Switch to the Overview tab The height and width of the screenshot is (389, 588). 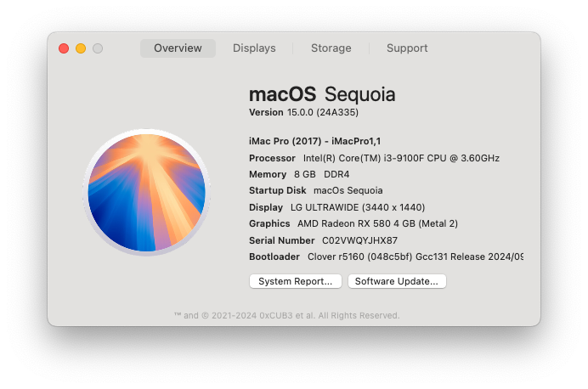click(x=178, y=48)
